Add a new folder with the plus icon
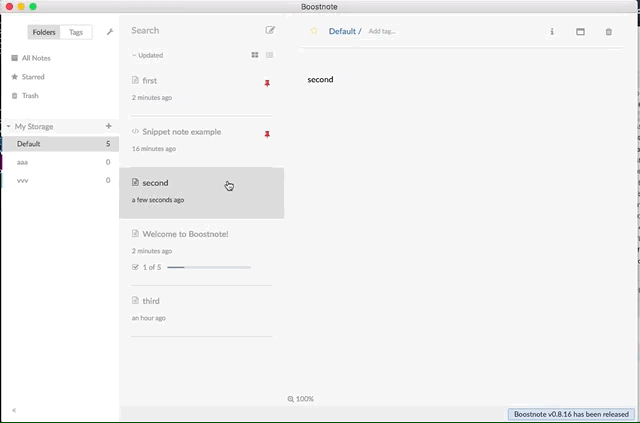The height and width of the screenshot is (423, 640). (109, 126)
